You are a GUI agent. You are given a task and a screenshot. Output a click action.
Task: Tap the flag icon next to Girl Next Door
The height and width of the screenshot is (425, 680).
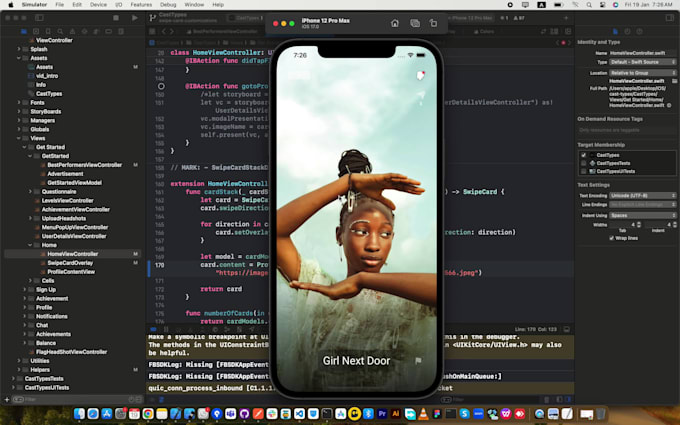pyautogui.click(x=418, y=361)
